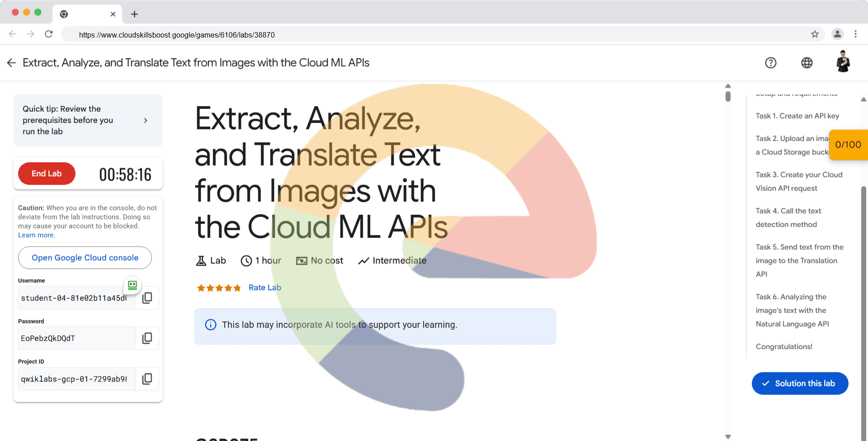The width and height of the screenshot is (868, 441).
Task: Go to the Congratulations section in outline
Action: [784, 346]
